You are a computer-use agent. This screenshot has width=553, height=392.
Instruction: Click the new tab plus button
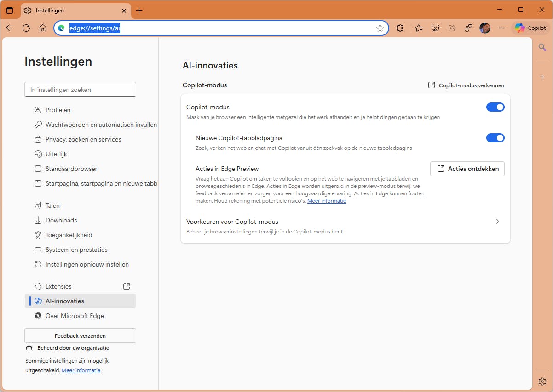(x=139, y=10)
